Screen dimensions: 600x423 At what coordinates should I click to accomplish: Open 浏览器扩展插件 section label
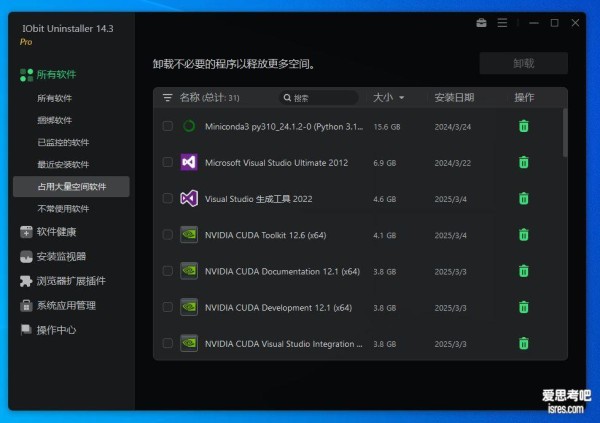tap(71, 281)
